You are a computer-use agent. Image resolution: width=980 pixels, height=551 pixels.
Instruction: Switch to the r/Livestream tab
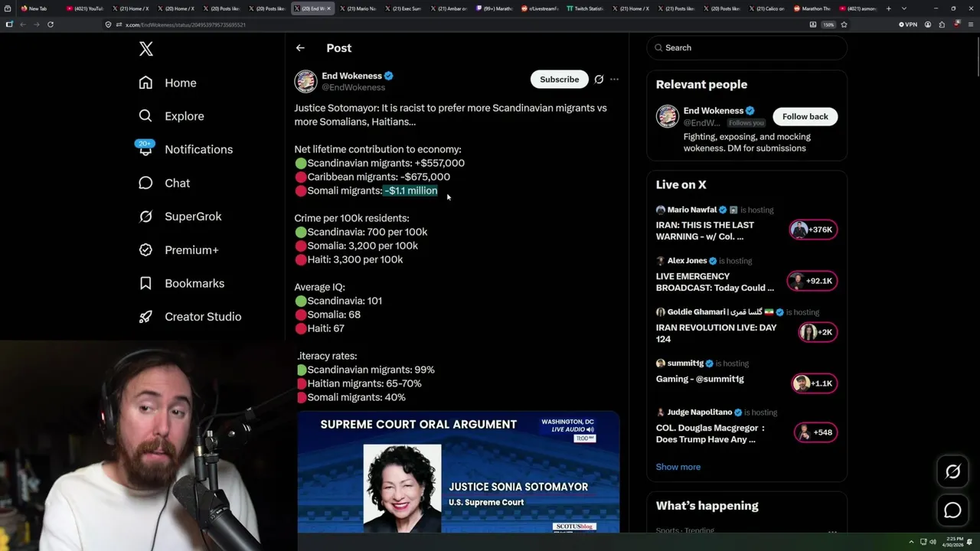coord(541,8)
